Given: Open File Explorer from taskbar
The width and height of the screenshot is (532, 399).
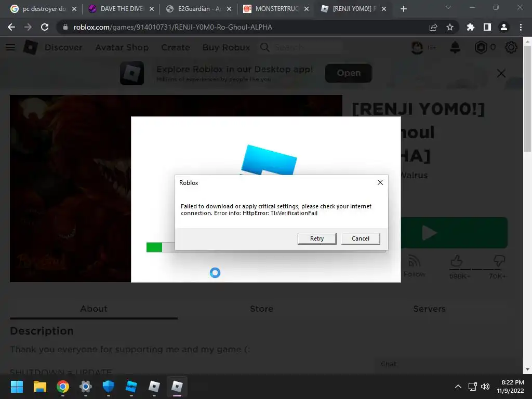Looking at the screenshot, I should tap(39, 387).
